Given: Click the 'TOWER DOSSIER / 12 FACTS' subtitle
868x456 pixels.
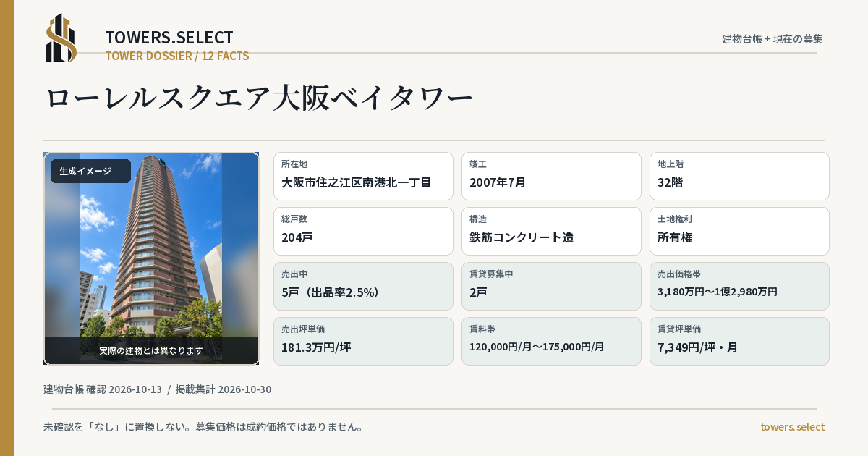Looking at the screenshot, I should tap(177, 56).
